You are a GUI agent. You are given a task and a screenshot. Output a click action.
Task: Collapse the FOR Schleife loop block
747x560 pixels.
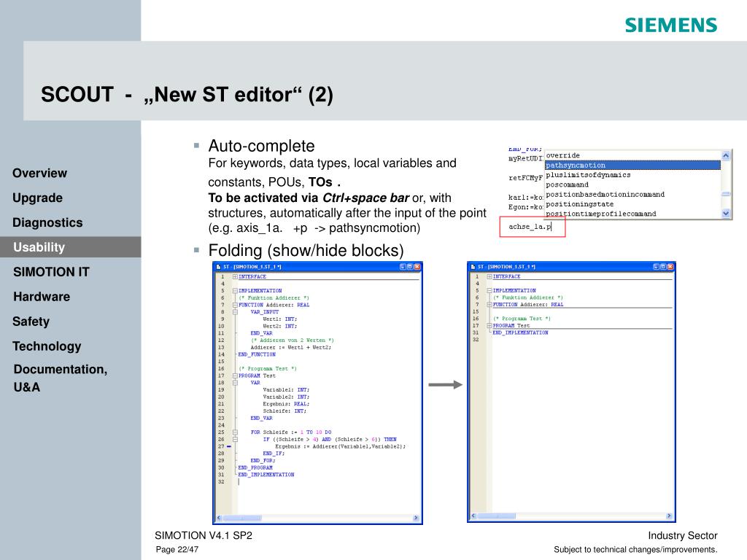point(235,432)
